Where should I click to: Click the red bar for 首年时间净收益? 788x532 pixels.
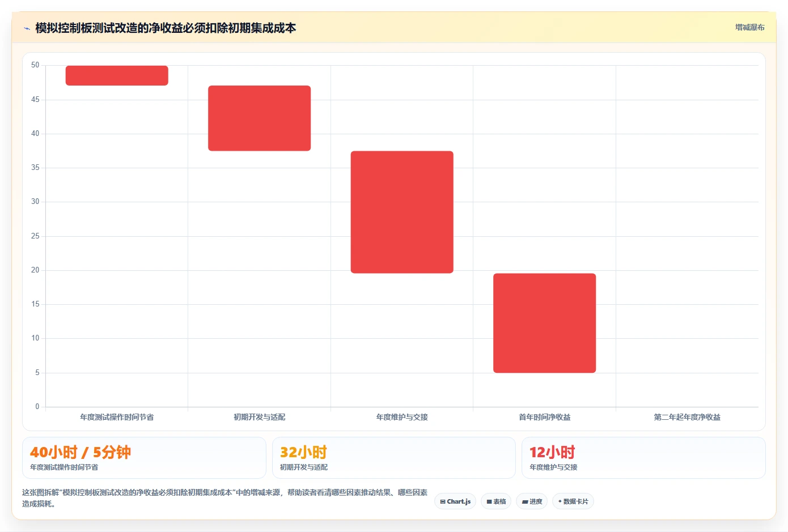coord(544,323)
